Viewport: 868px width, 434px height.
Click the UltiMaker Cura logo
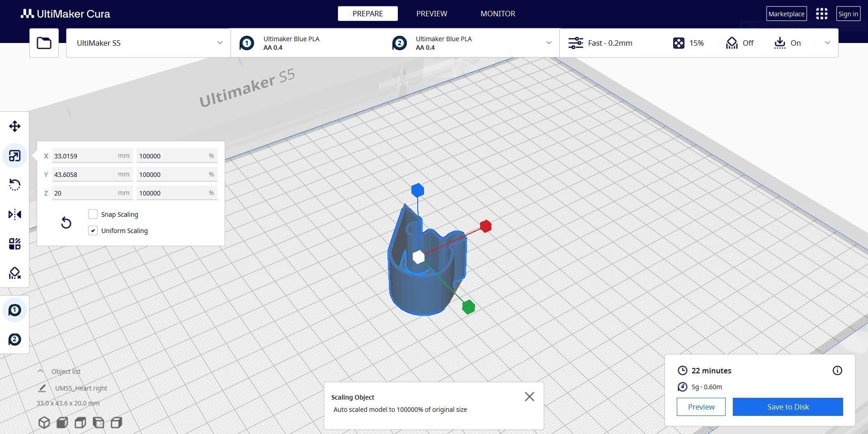66,14
